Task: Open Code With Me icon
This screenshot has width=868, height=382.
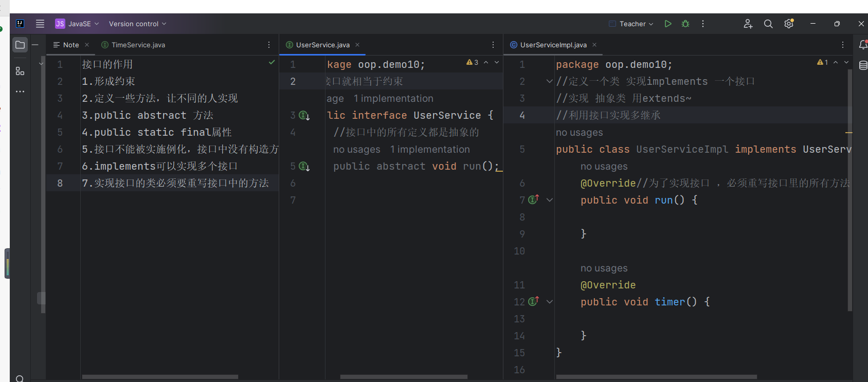Action: coord(748,24)
